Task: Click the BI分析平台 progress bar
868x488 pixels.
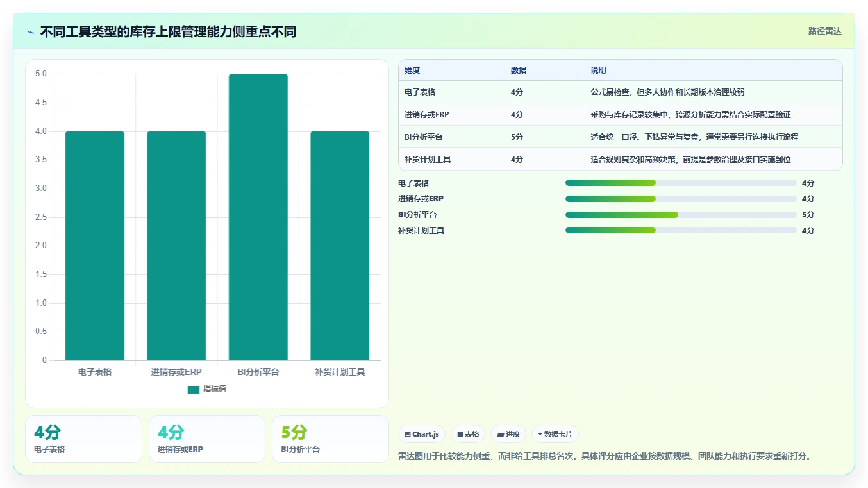Action: (681, 215)
